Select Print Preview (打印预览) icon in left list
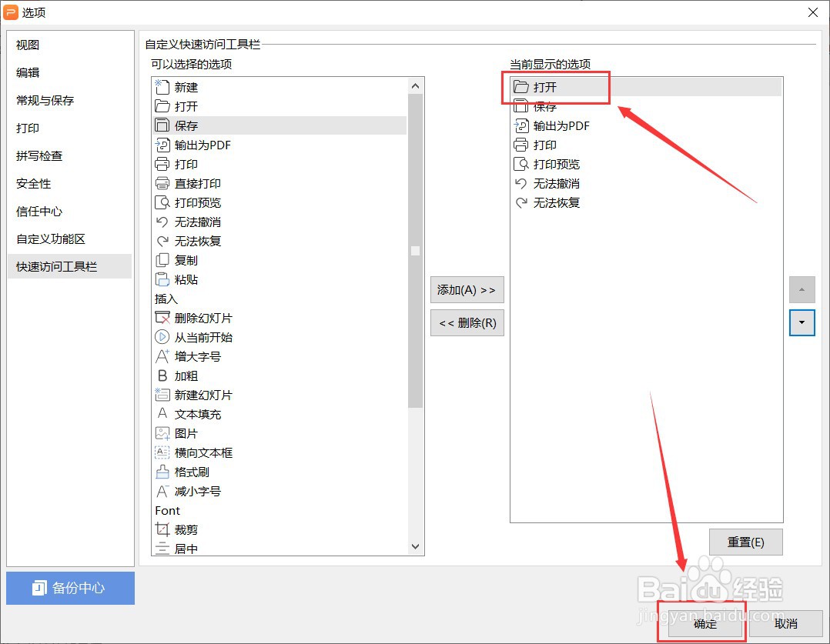 tap(162, 202)
